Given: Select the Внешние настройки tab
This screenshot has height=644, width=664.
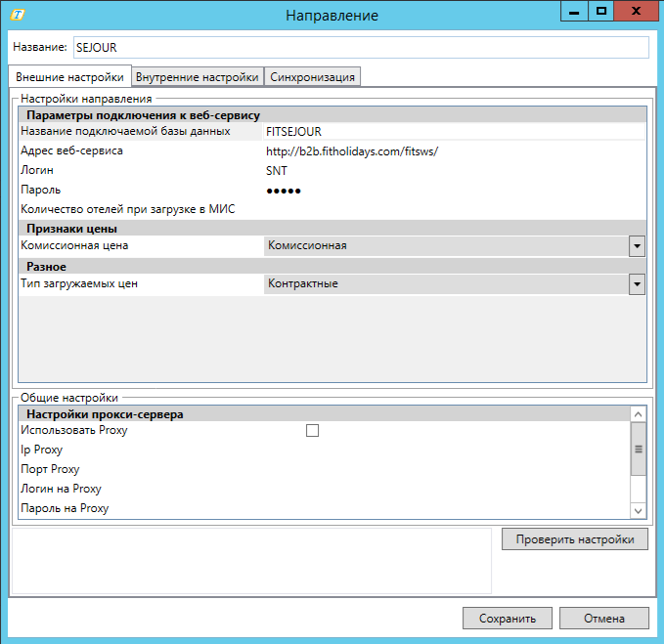Looking at the screenshot, I should tap(68, 76).
